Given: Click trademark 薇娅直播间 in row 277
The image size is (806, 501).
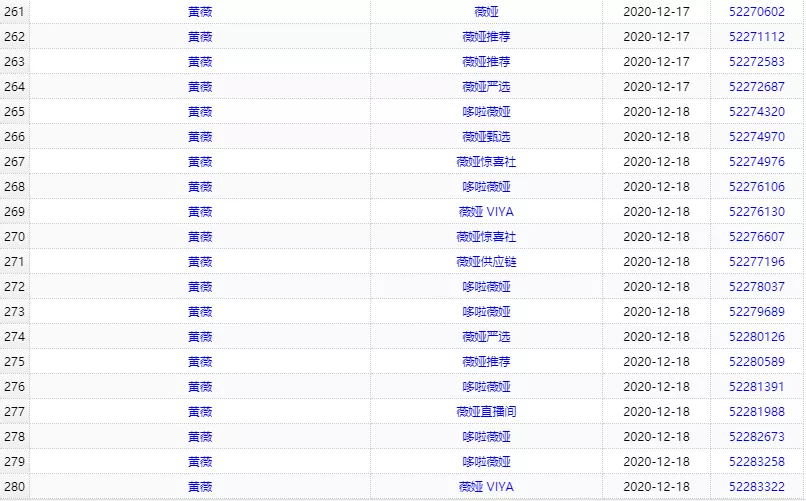Looking at the screenshot, I should (486, 412).
